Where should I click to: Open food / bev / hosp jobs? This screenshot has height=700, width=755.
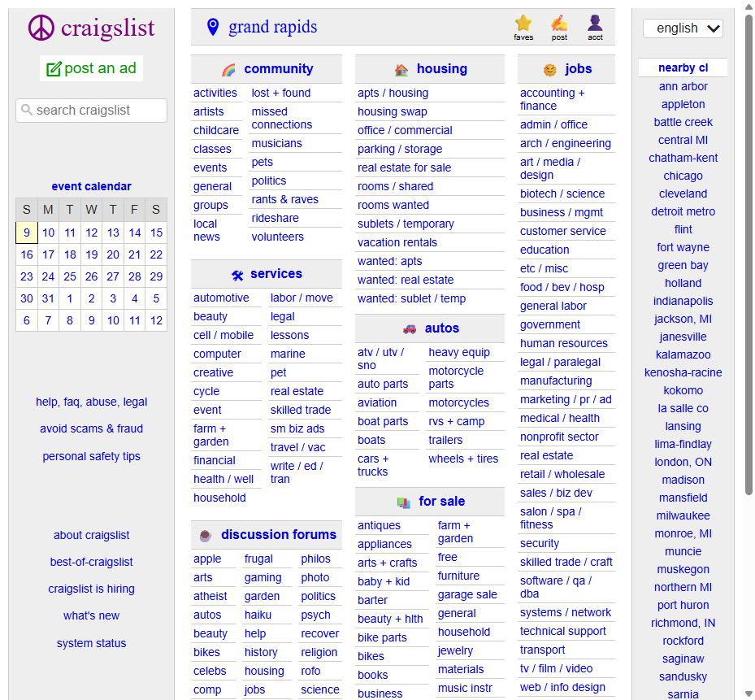(562, 287)
